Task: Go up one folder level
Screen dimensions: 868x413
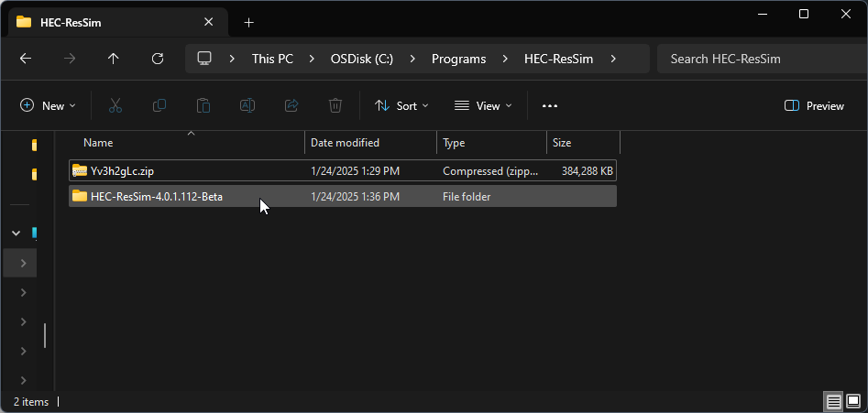Action: [x=114, y=59]
